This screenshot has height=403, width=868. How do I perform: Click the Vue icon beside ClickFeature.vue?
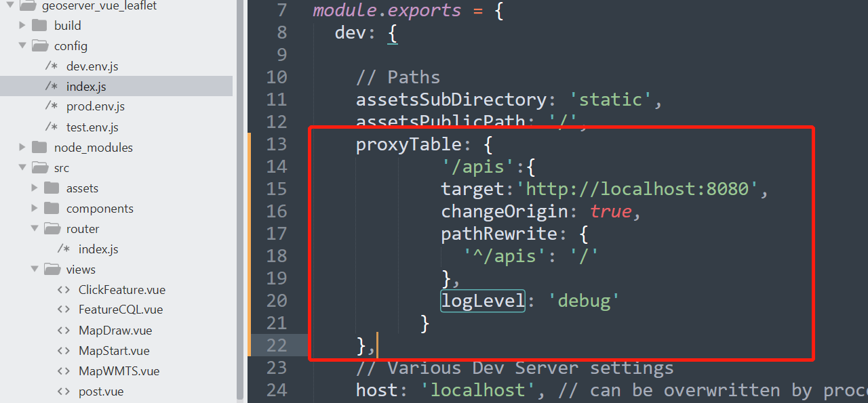click(x=62, y=289)
